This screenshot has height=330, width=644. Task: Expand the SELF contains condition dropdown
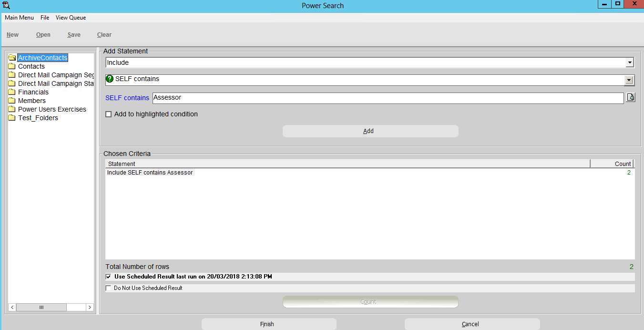[630, 80]
